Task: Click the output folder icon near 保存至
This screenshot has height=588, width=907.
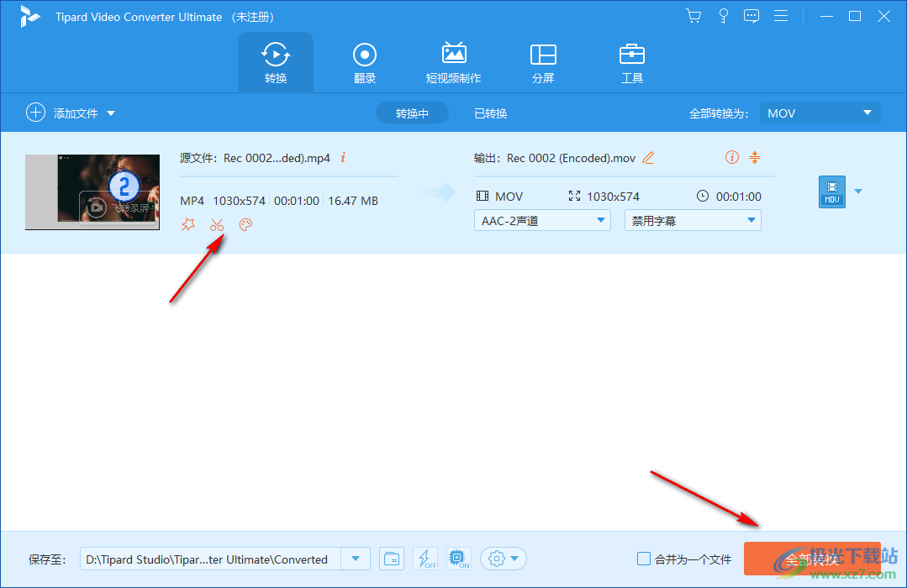Action: [391, 558]
